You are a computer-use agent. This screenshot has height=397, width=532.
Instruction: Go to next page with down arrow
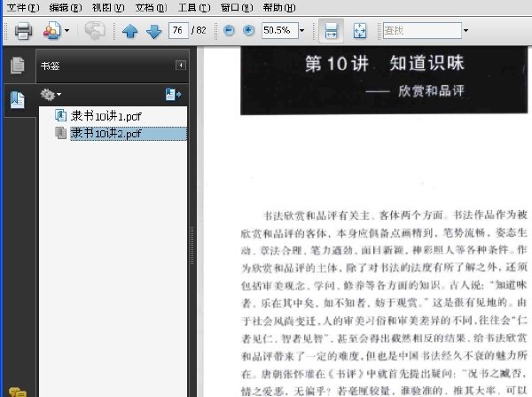pos(153,31)
